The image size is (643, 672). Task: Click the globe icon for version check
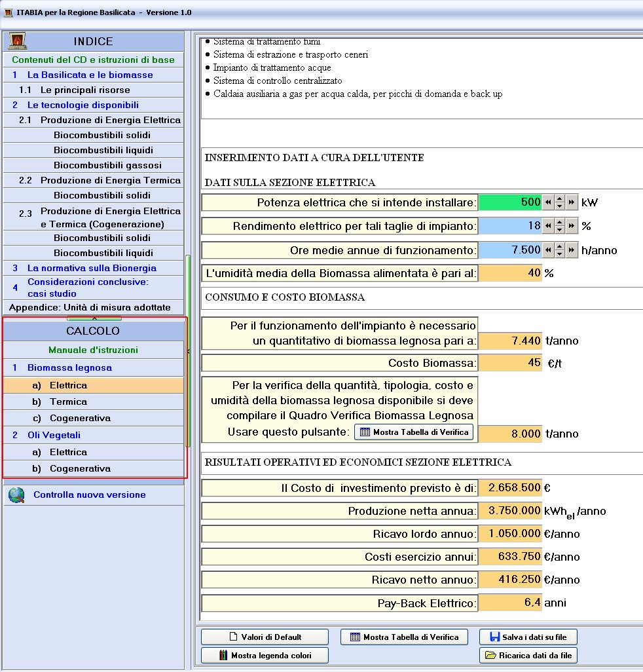[x=16, y=495]
